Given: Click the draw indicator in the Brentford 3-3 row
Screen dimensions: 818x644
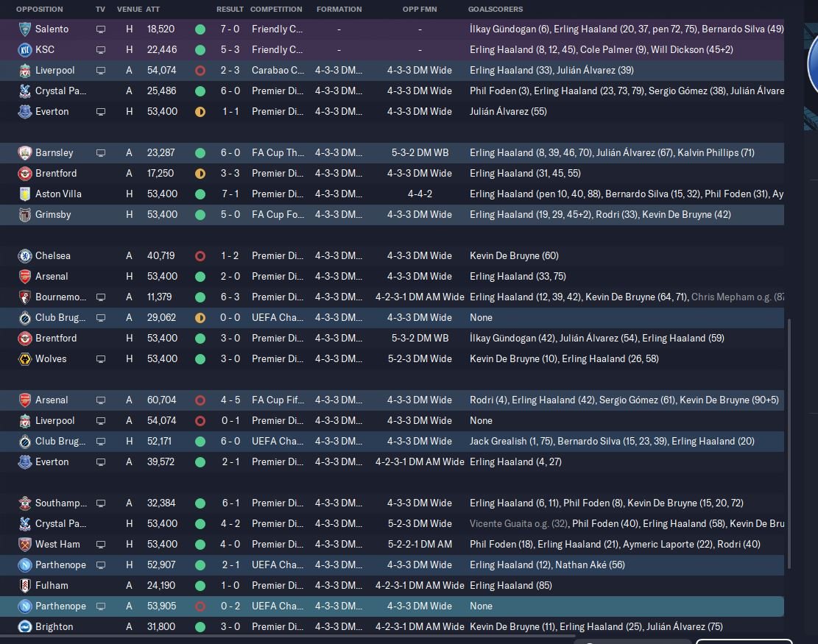Looking at the screenshot, I should click(x=200, y=174).
